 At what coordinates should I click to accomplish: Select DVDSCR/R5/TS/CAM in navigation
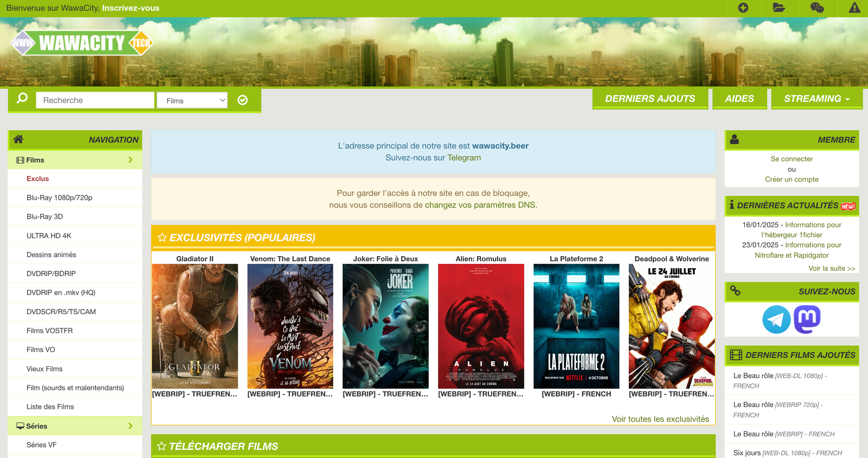(61, 311)
